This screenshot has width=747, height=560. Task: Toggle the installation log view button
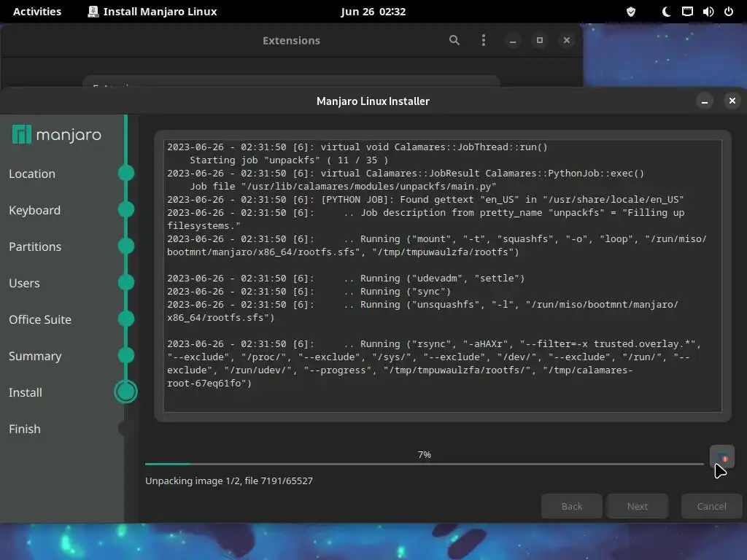(721, 457)
